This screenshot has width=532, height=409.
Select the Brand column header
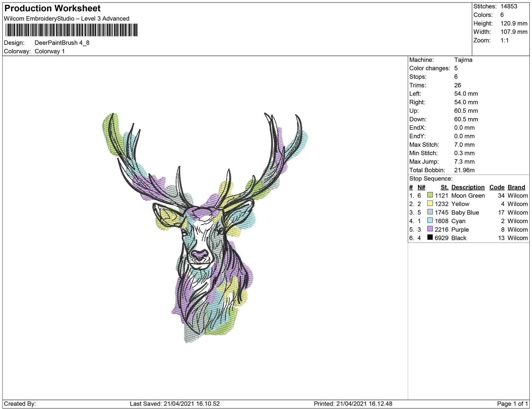tap(516, 187)
